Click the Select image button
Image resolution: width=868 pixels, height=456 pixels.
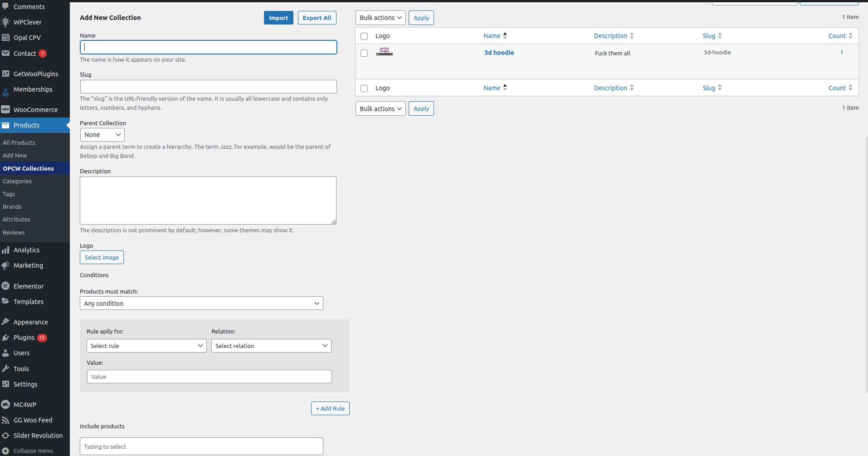click(x=102, y=257)
